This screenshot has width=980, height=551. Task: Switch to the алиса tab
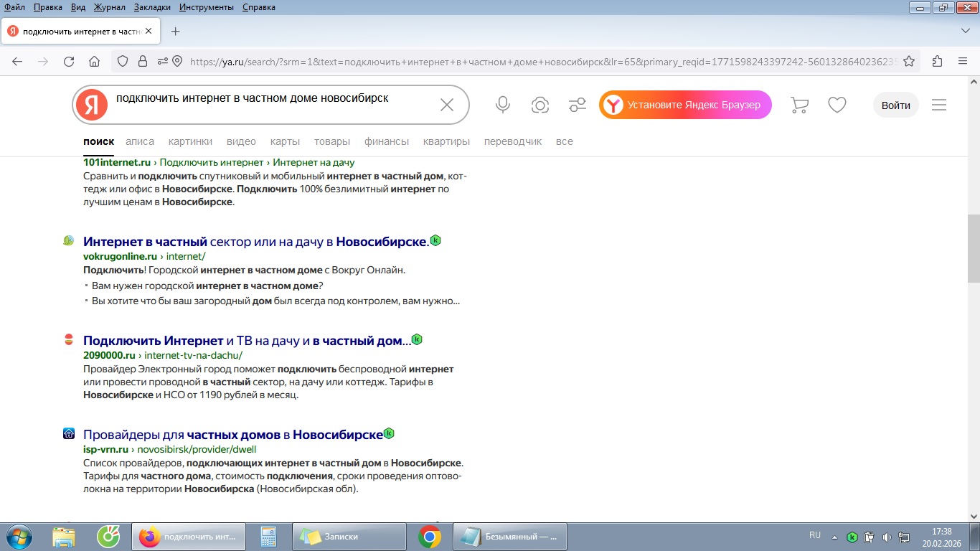[140, 141]
